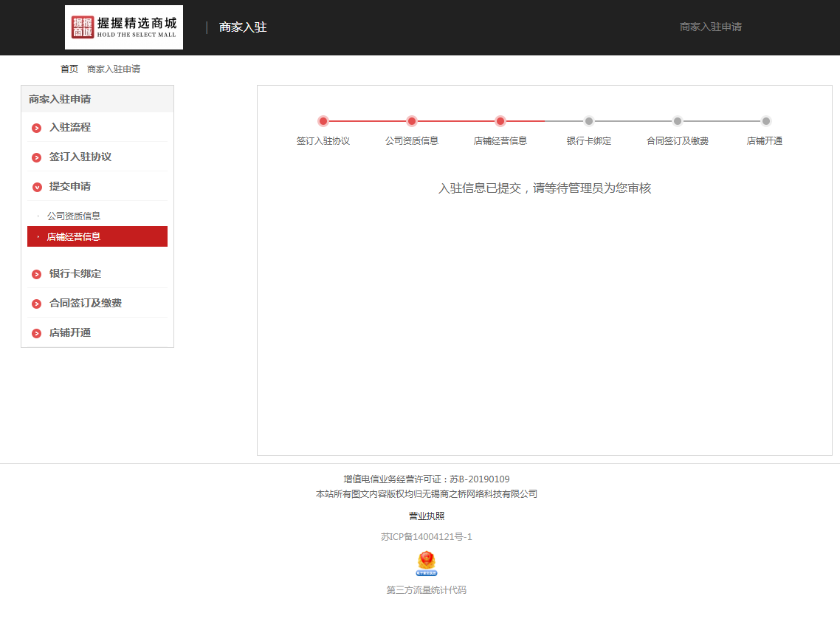Click the 银行卡绑定 progress step dot

(589, 121)
